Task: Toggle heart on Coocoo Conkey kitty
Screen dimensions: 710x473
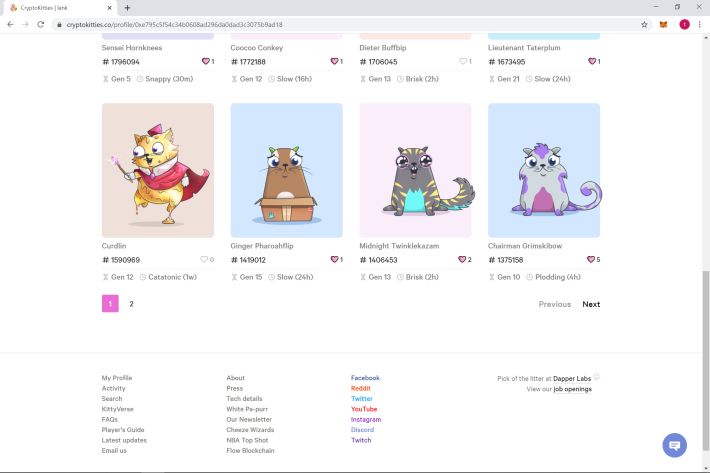Action: [x=334, y=61]
